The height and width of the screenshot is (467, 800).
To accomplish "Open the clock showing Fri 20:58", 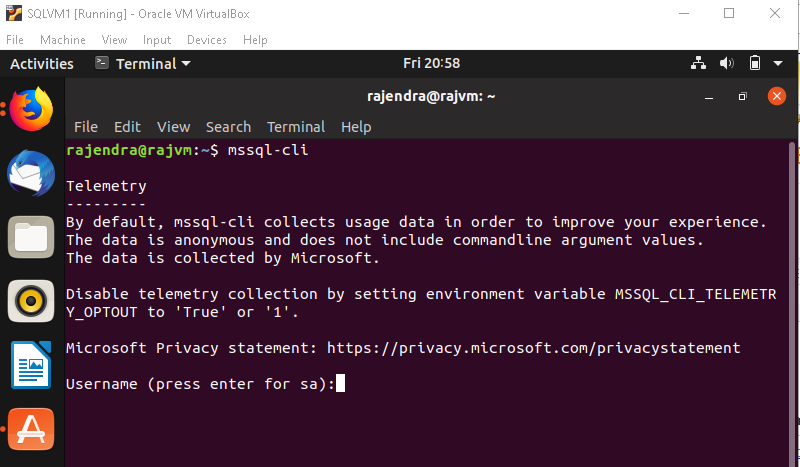I will pos(431,63).
